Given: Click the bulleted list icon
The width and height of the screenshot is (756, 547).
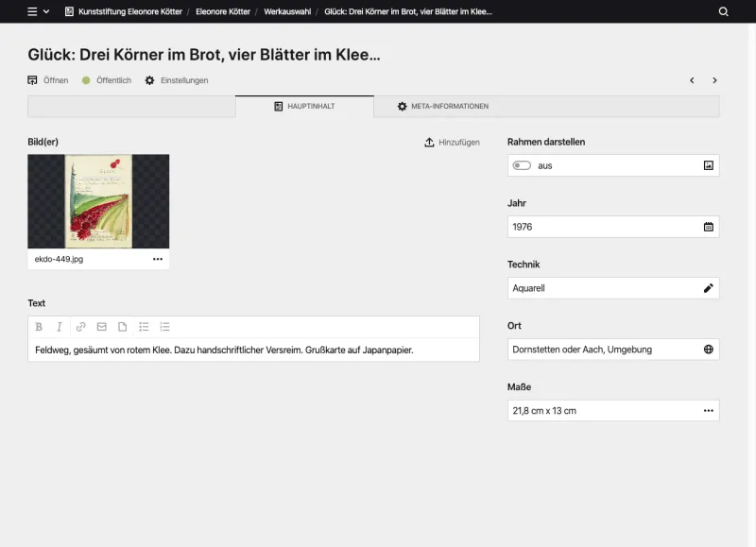Looking at the screenshot, I should pyautogui.click(x=144, y=326).
